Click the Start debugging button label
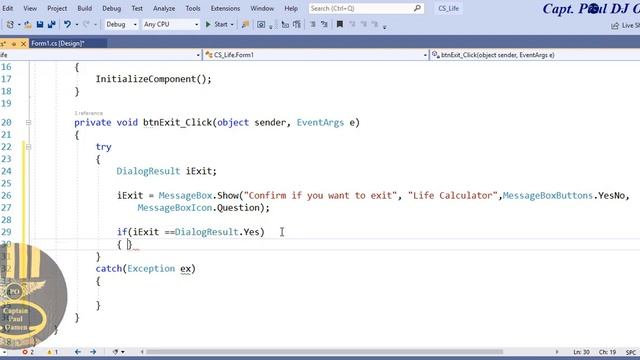Viewport: 640px width, 360px height. (221, 24)
